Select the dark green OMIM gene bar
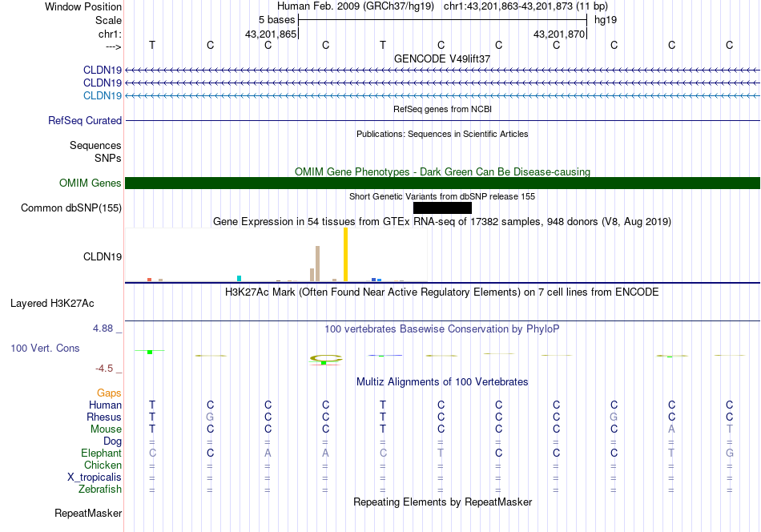The height and width of the screenshot is (532, 761). [442, 183]
